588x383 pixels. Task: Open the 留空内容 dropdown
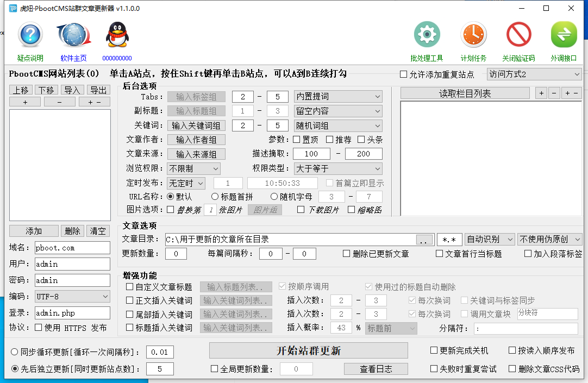338,111
